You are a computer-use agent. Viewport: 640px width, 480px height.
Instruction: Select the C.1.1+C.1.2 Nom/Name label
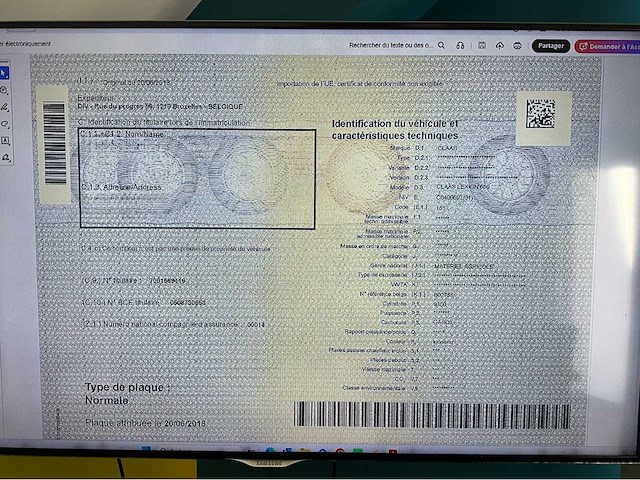pos(122,134)
